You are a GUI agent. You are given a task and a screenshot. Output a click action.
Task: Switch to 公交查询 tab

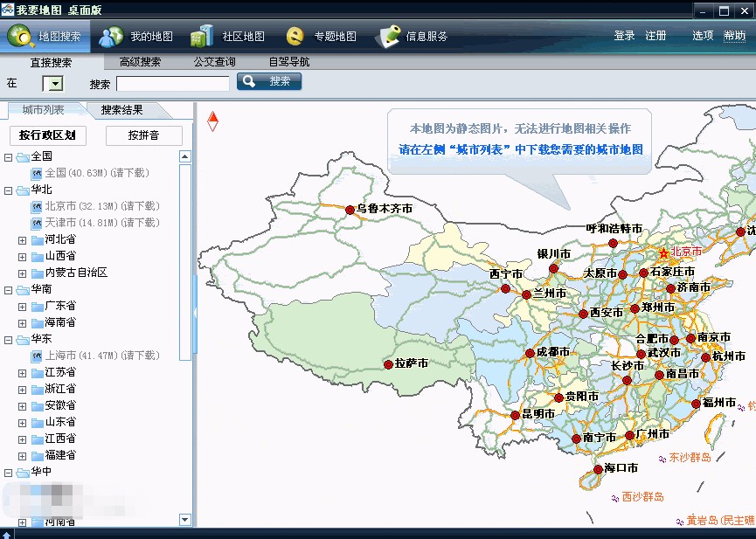214,62
